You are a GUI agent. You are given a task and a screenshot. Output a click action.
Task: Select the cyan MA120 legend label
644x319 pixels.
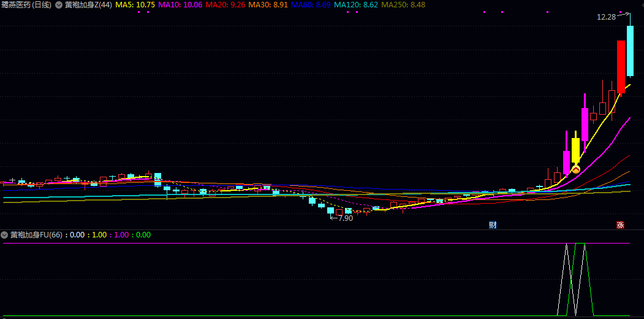point(356,5)
